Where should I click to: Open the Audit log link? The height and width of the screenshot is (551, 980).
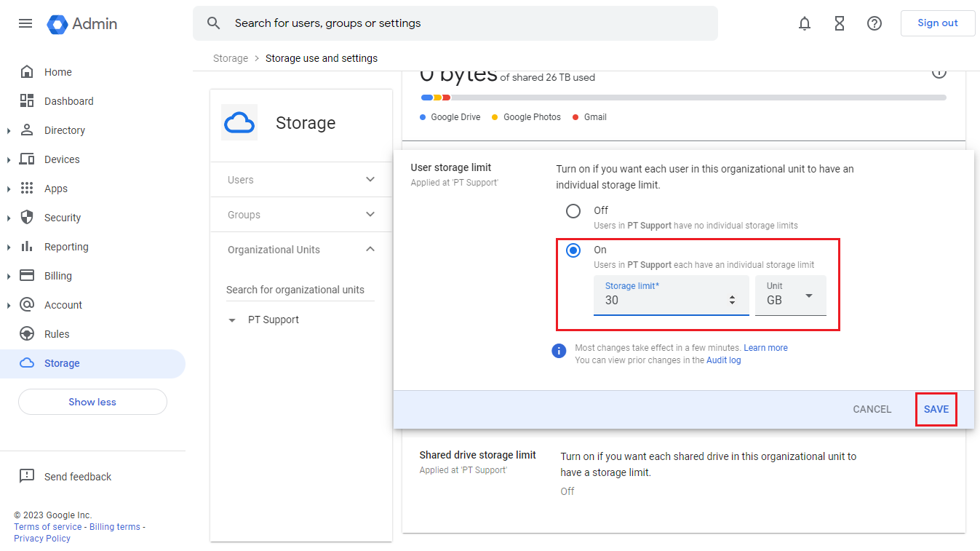pos(723,360)
